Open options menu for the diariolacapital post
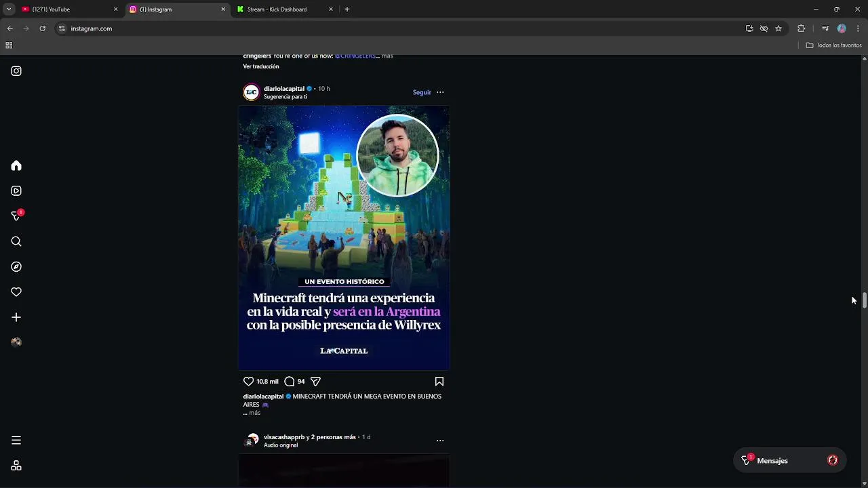Viewport: 868px width, 488px height. [x=440, y=92]
